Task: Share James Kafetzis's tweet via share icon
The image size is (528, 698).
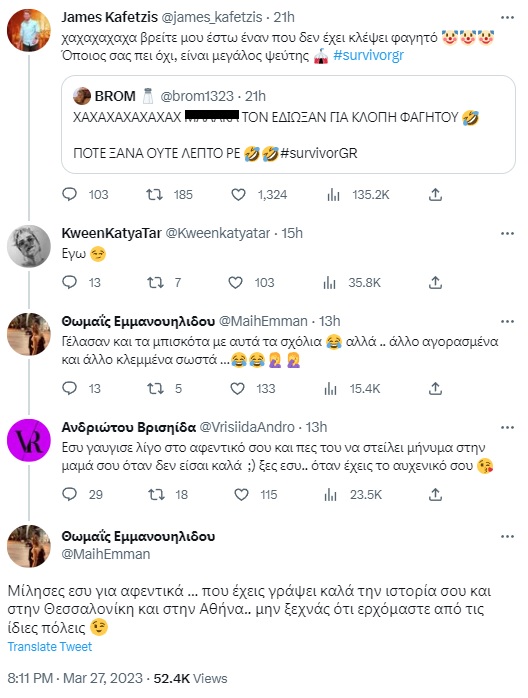Action: [435, 195]
